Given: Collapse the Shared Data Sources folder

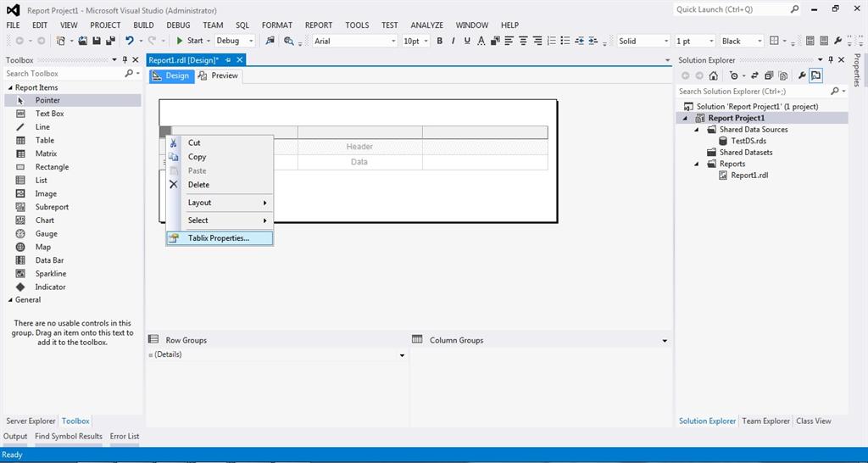Looking at the screenshot, I should coord(697,130).
